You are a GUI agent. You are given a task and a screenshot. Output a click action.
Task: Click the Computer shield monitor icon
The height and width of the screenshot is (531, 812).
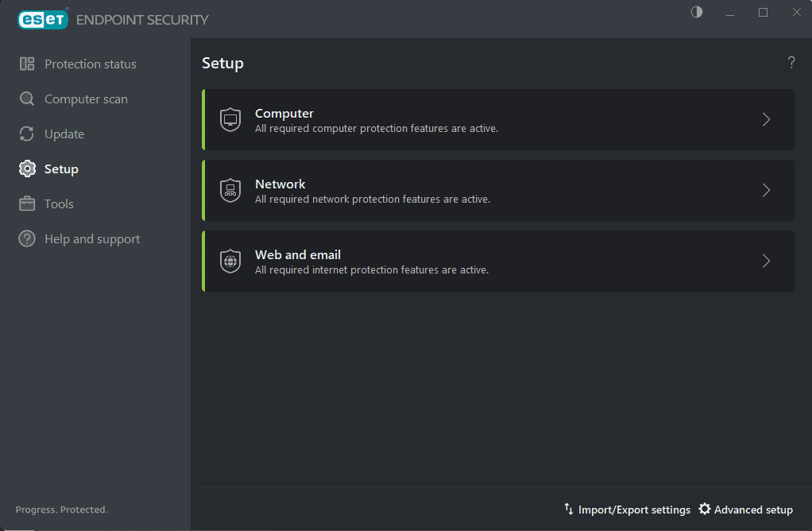[x=230, y=120]
